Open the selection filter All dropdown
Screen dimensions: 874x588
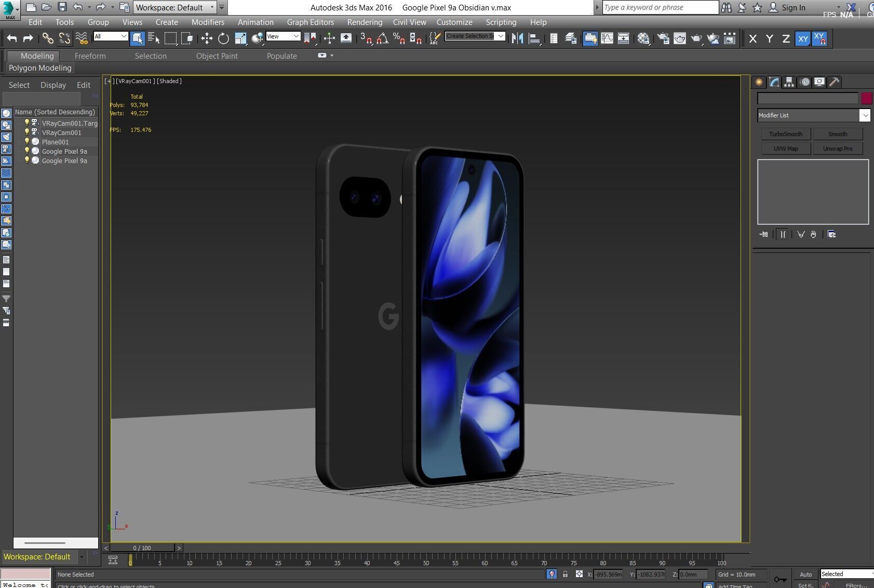111,36
